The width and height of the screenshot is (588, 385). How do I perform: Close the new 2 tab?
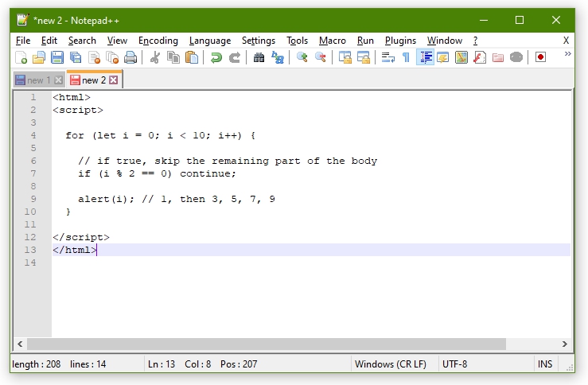pyautogui.click(x=114, y=80)
